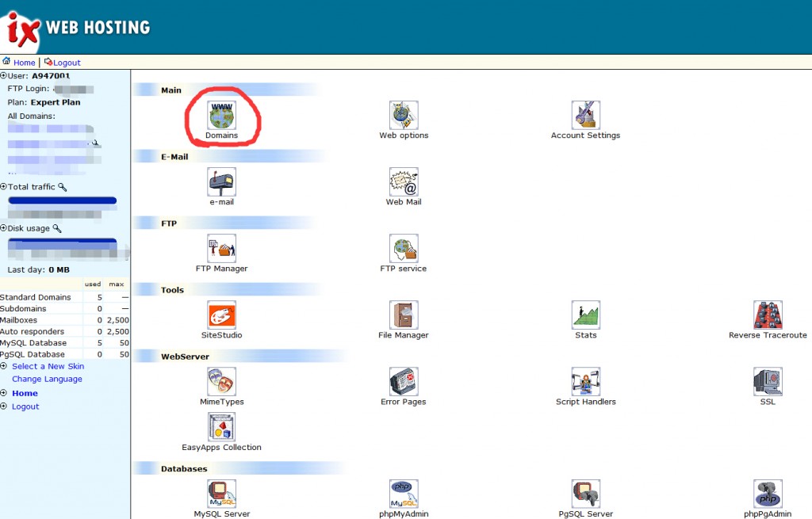Click the magnifier icon beside Disk usage
812x519 pixels.
pos(57,228)
